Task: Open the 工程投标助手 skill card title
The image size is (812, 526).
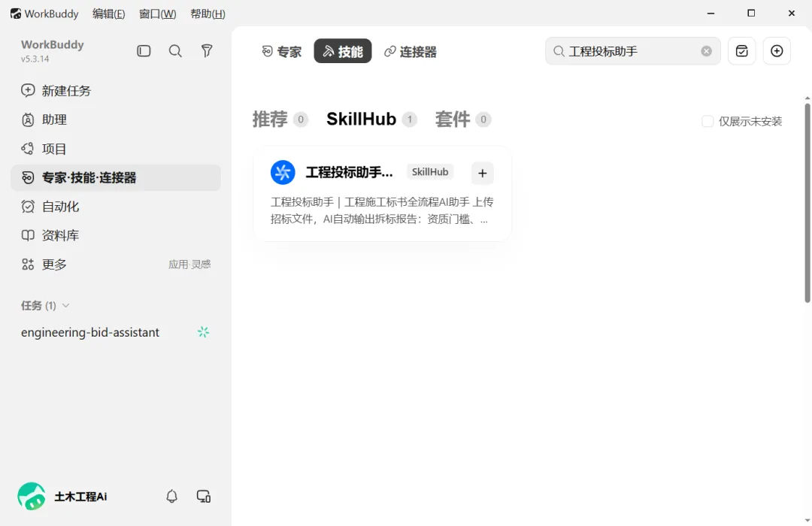Action: pos(349,172)
